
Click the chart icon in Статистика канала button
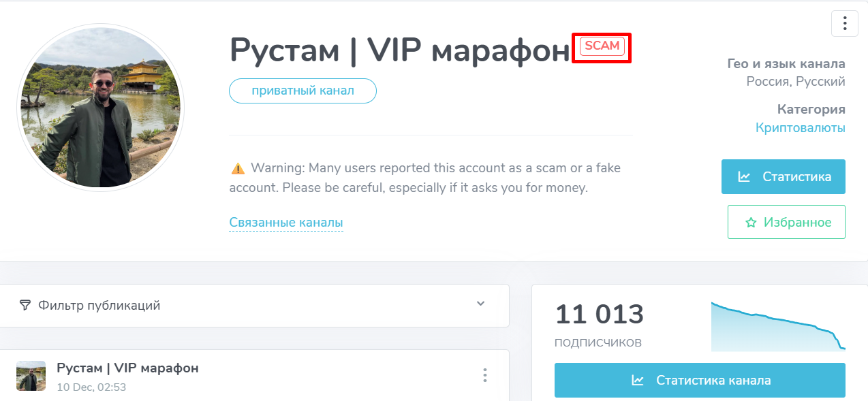[637, 380]
